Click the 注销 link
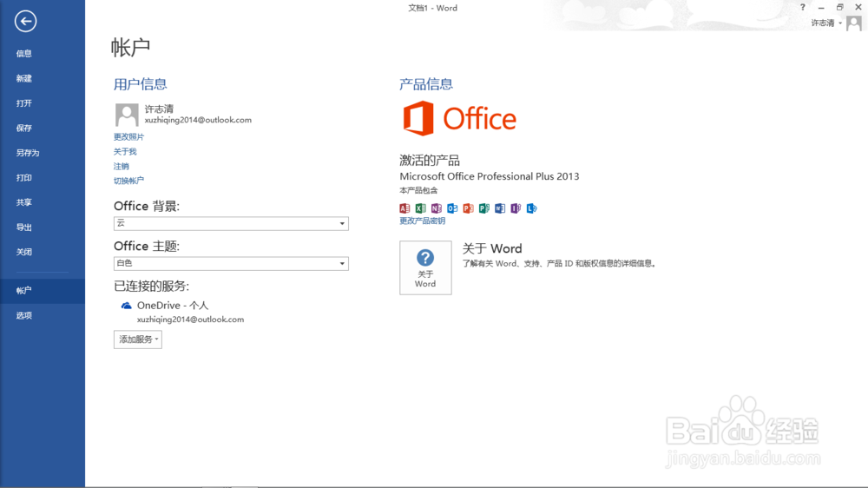868x488 pixels. point(122,166)
